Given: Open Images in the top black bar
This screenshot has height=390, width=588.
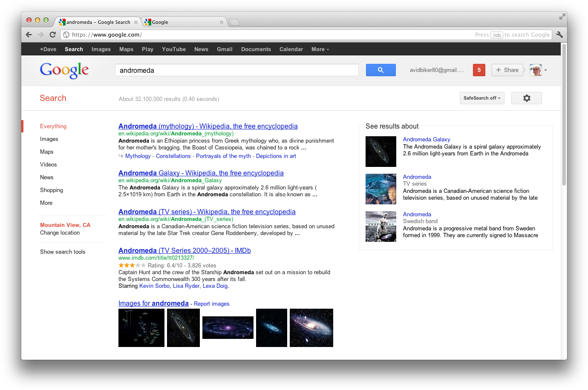Looking at the screenshot, I should coord(101,49).
